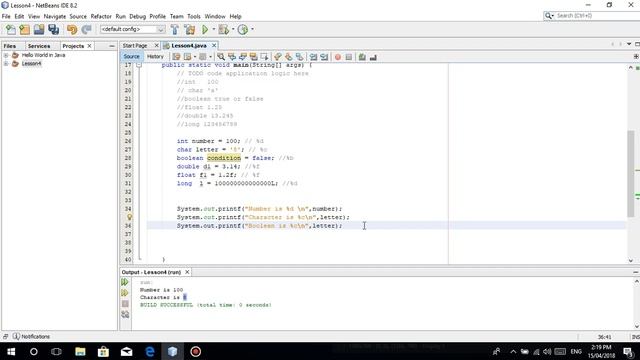Collapse the main method code fold
This screenshot has width=640, height=360.
point(139,65)
